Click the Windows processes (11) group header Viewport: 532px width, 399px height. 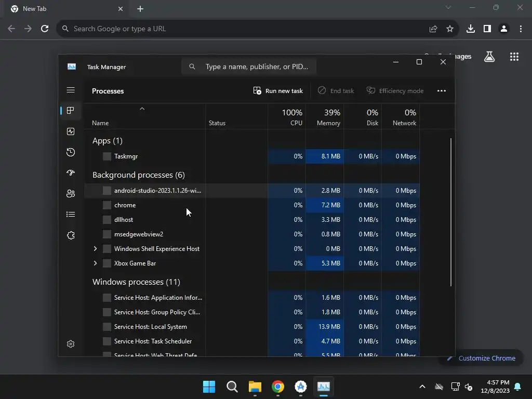pyautogui.click(x=136, y=282)
